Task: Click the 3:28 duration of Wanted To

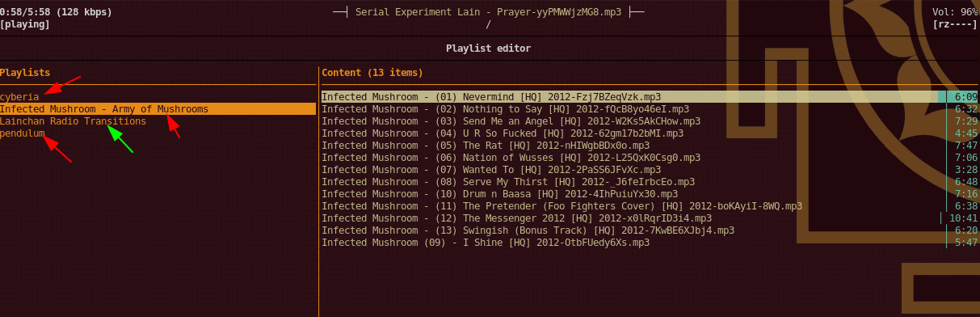Action: coord(966,170)
